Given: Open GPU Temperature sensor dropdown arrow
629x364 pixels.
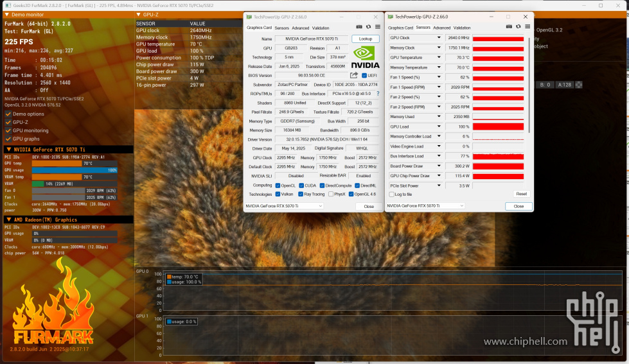Looking at the screenshot, I should coord(438,57).
